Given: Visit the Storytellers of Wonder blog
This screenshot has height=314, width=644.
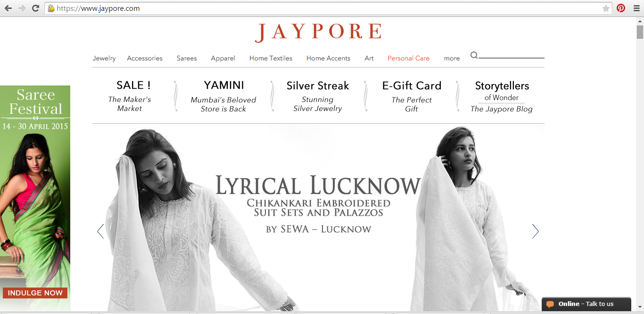Looking at the screenshot, I should click(501, 94).
